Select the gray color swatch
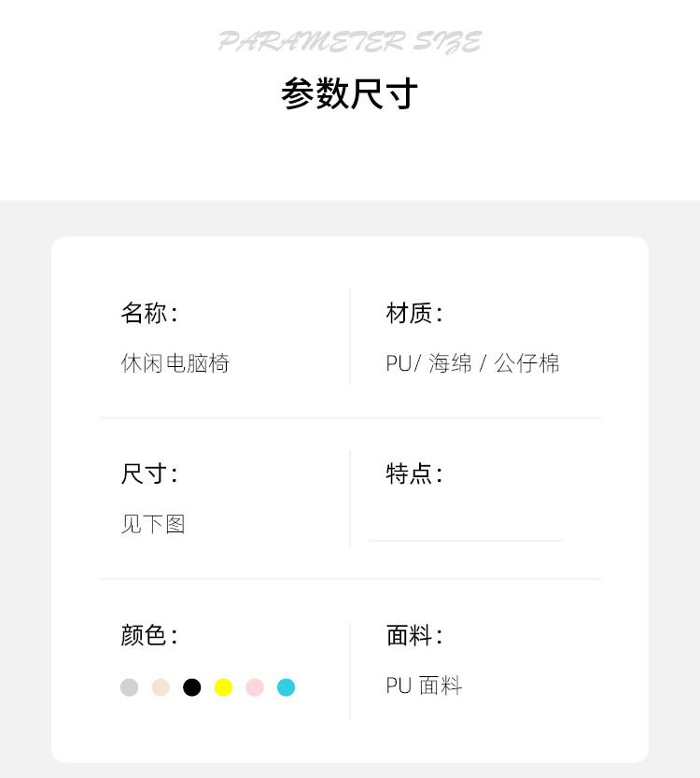The image size is (700, 778). 130,687
